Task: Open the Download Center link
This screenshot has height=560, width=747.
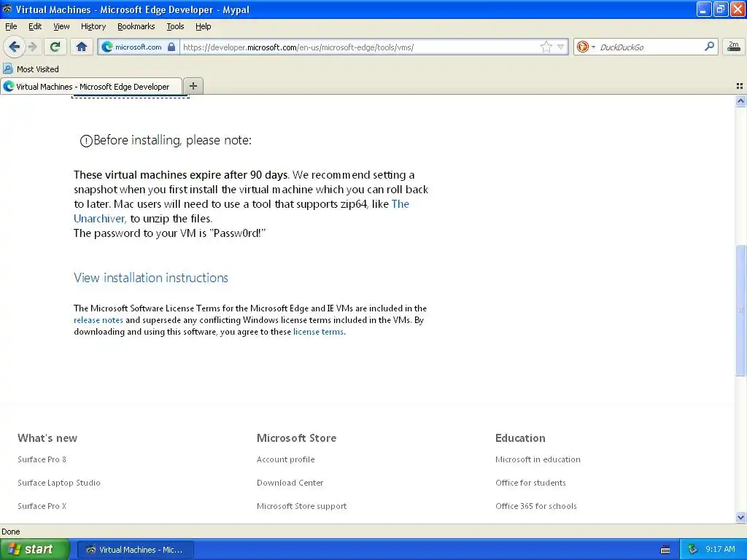Action: tap(290, 483)
